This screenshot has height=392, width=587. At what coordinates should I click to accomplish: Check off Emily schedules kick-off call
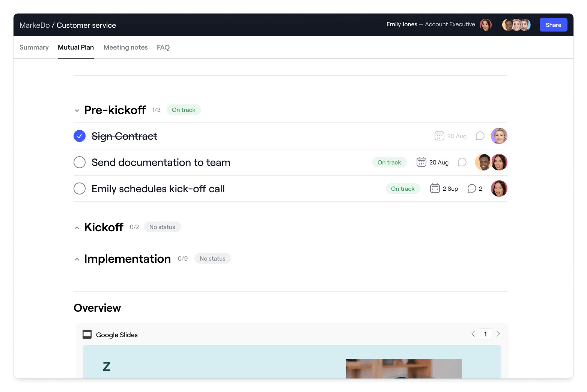point(79,188)
